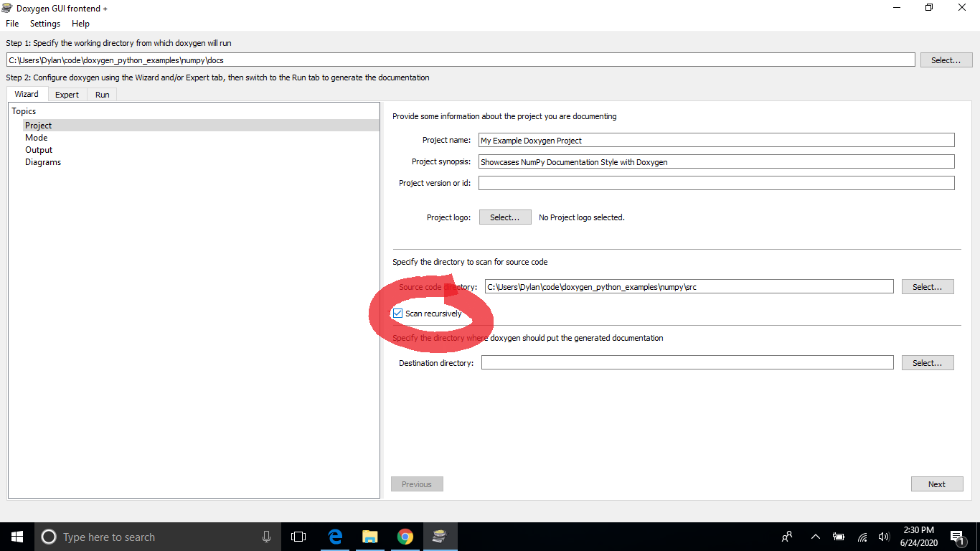Screen dimensions: 980x551
Task: Click the Project name field
Action: click(717, 141)
